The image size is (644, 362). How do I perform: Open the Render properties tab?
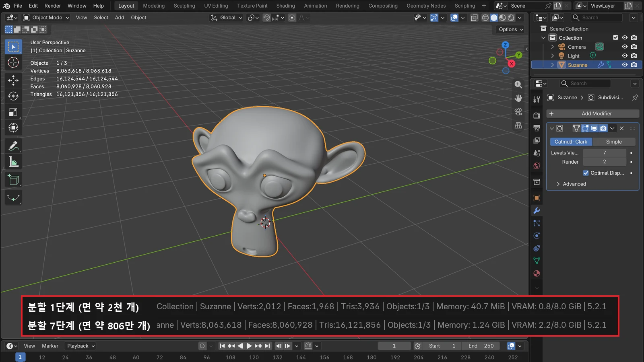pyautogui.click(x=537, y=115)
